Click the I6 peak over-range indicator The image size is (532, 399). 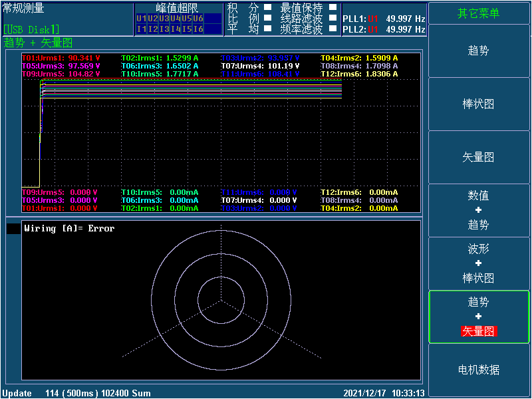(x=198, y=29)
